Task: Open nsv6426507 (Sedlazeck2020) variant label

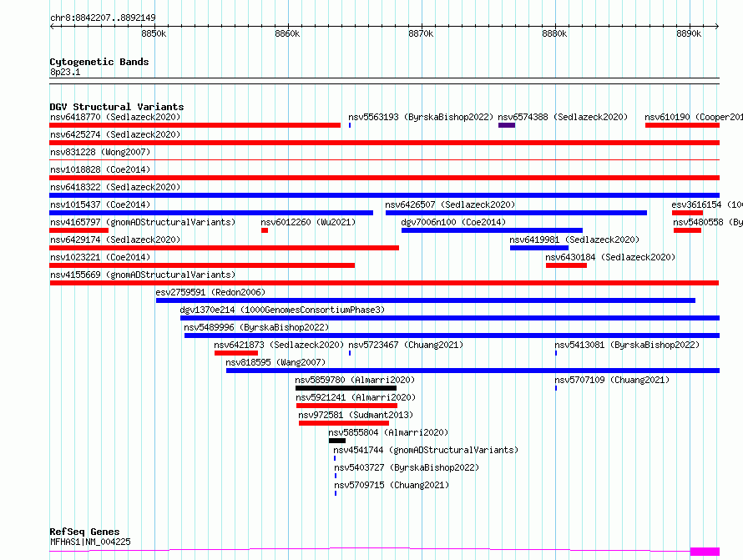Action: click(450, 204)
